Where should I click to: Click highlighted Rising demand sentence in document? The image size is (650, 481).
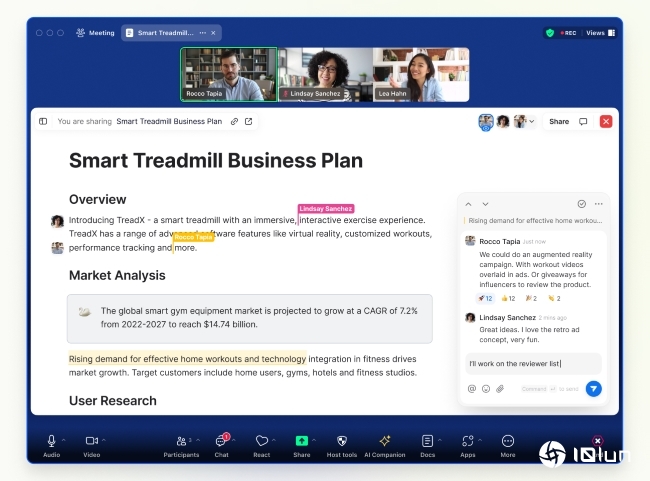pos(187,359)
